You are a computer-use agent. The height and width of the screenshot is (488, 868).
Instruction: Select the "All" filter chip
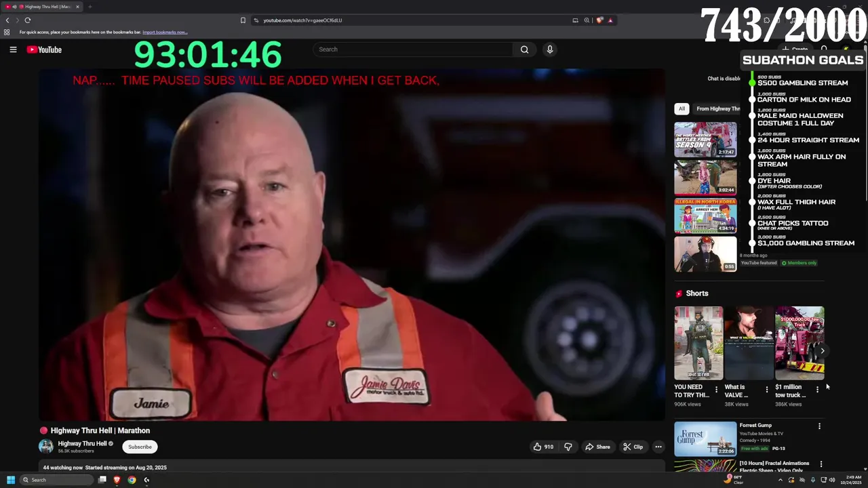682,108
